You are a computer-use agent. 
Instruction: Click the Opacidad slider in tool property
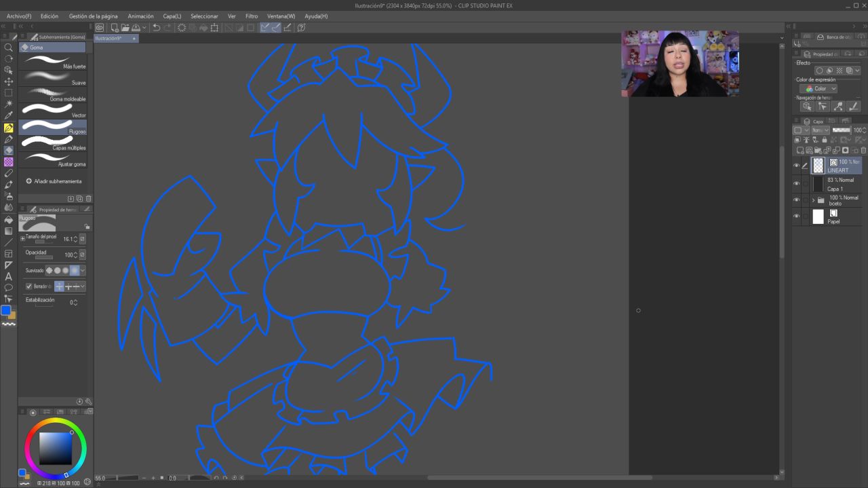(x=44, y=258)
